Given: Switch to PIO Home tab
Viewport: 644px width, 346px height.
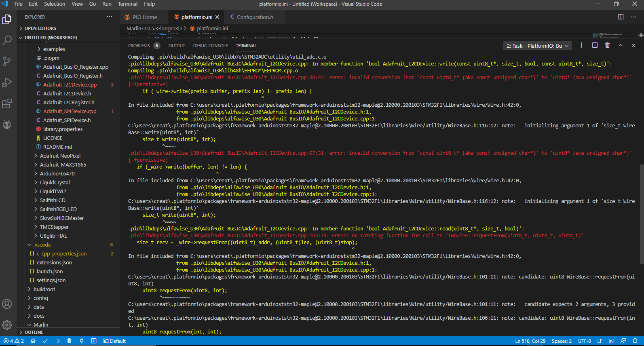Looking at the screenshot, I should click(x=144, y=17).
